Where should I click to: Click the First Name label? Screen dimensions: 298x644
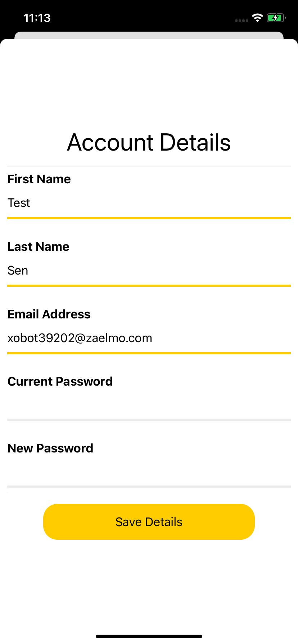coord(39,179)
